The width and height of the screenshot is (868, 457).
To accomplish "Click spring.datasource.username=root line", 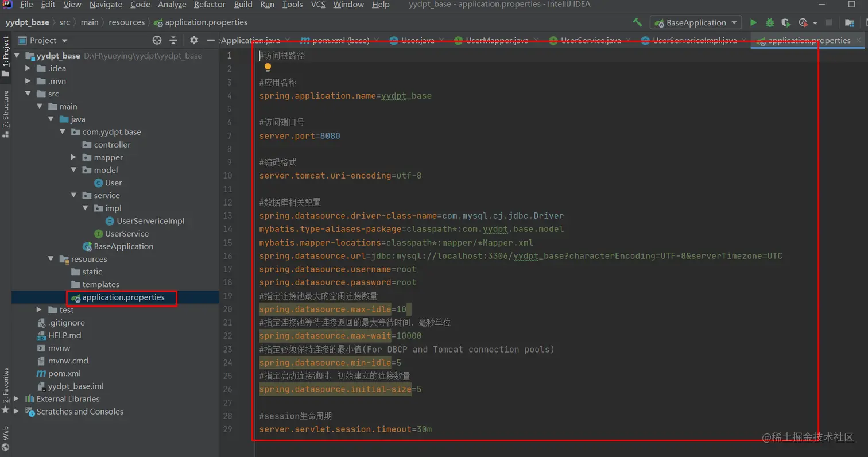I will tap(338, 269).
